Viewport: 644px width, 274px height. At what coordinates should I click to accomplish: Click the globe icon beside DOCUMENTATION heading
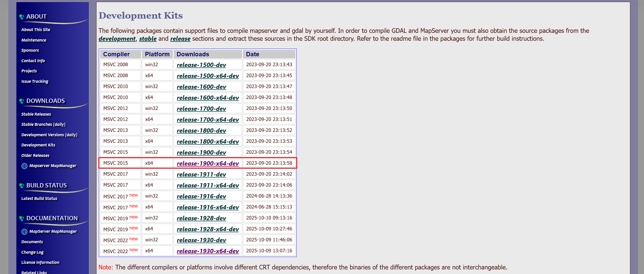point(22,218)
